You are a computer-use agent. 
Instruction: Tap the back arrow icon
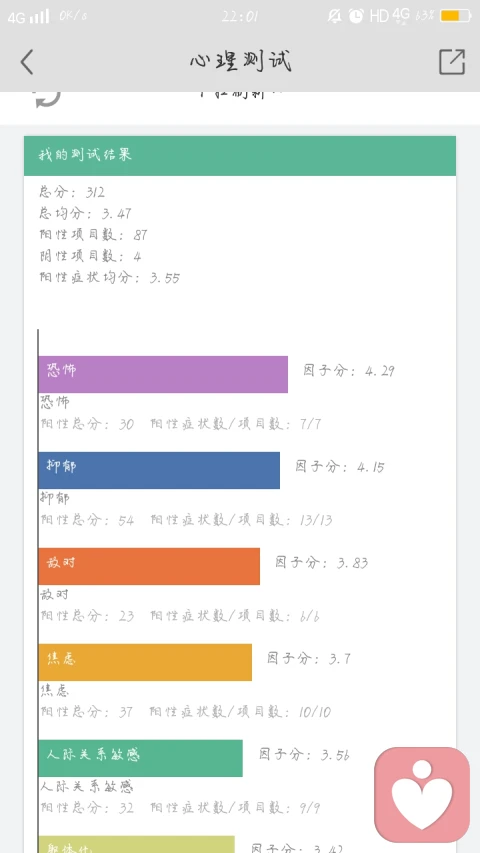[x=27, y=61]
